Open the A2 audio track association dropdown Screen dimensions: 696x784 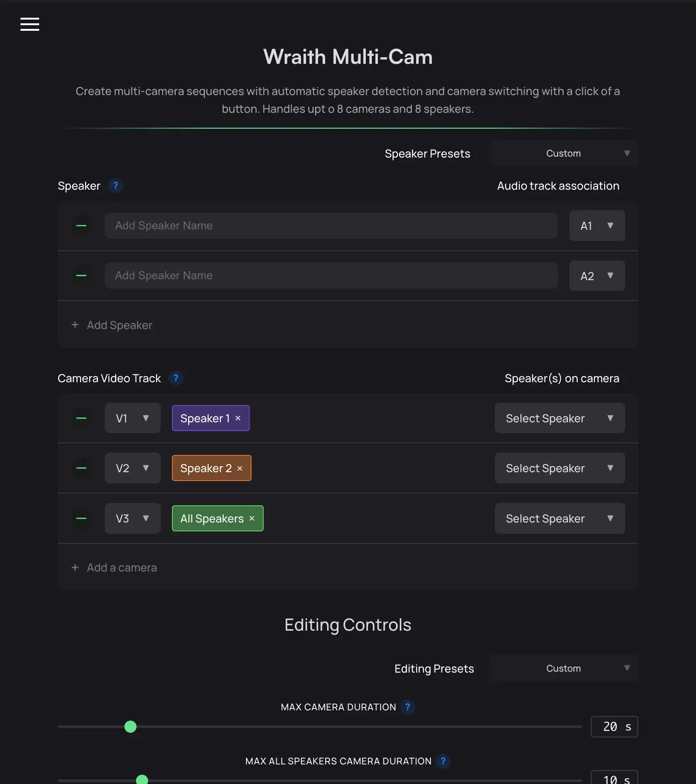click(597, 275)
